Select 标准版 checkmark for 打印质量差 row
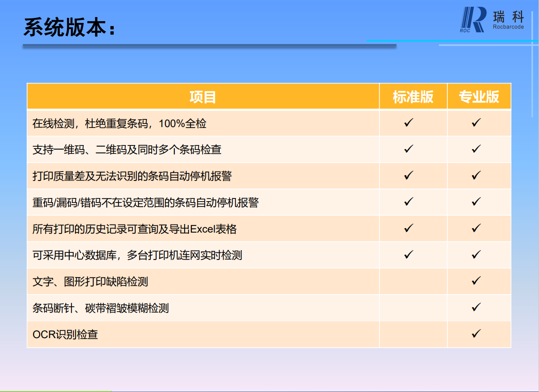The height and width of the screenshot is (392, 539). pyautogui.click(x=408, y=175)
